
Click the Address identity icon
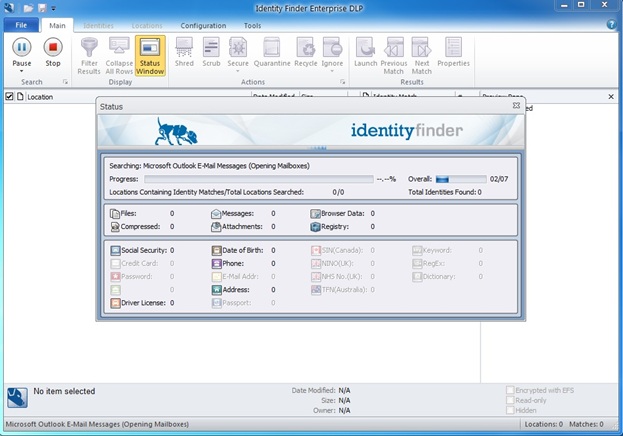217,290
